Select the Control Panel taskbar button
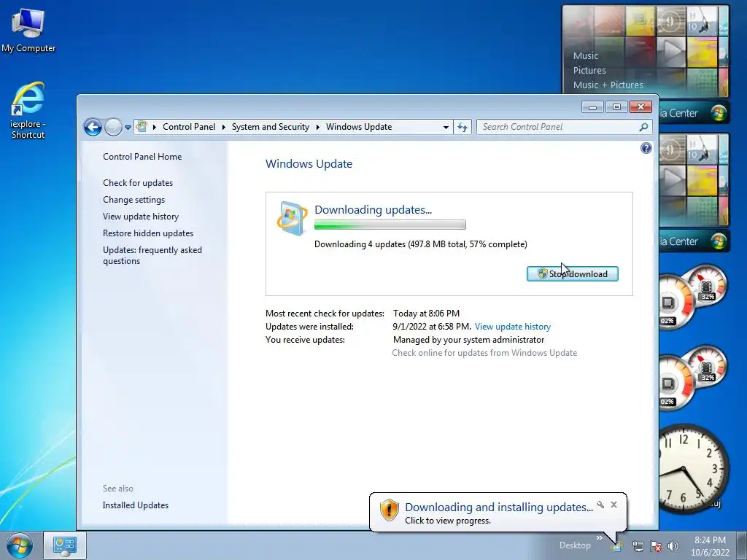Screen dimensions: 747x560 click(x=65, y=545)
